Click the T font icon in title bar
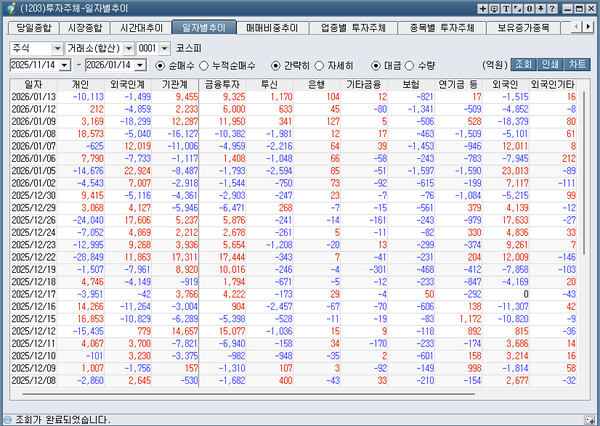The height and width of the screenshot is (426, 600). 508,8
